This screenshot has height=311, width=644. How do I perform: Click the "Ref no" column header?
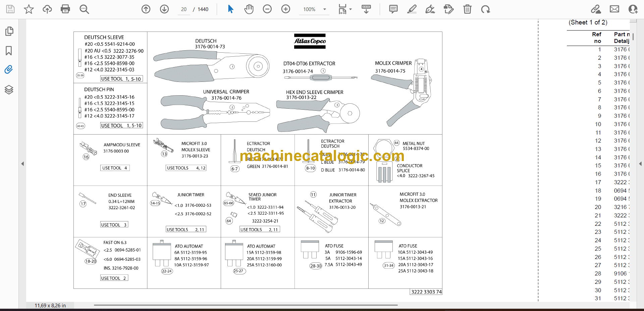click(x=597, y=38)
